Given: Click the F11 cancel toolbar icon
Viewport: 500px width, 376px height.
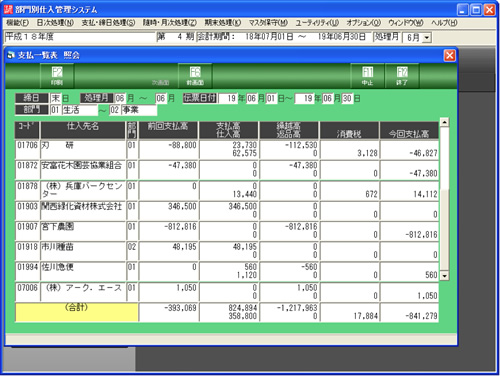Looking at the screenshot, I should 367,76.
